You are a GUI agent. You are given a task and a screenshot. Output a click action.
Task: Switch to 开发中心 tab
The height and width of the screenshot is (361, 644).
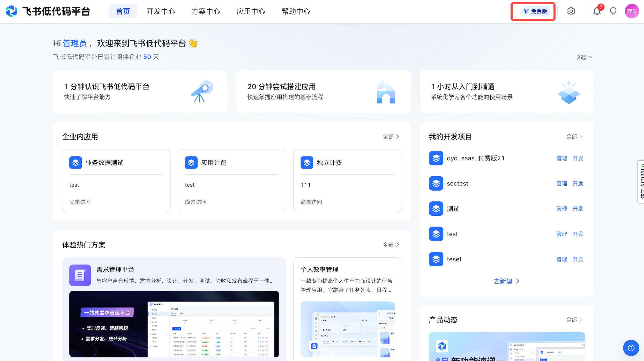(x=161, y=11)
